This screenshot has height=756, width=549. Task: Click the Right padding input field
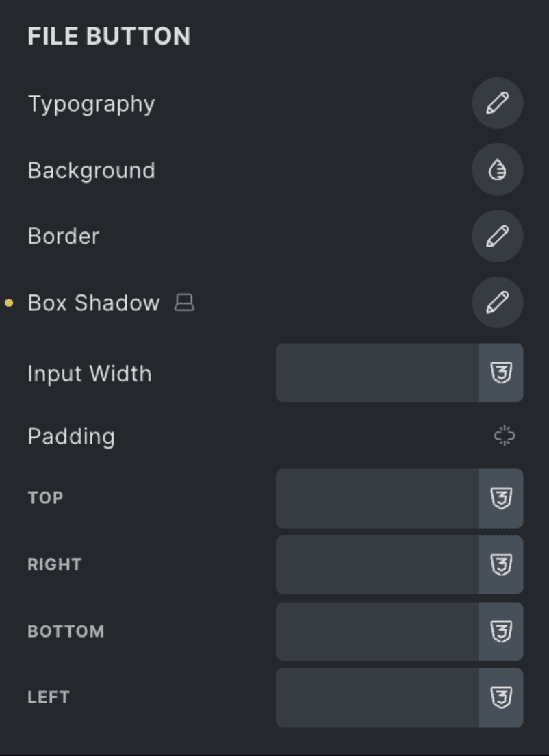(x=377, y=565)
